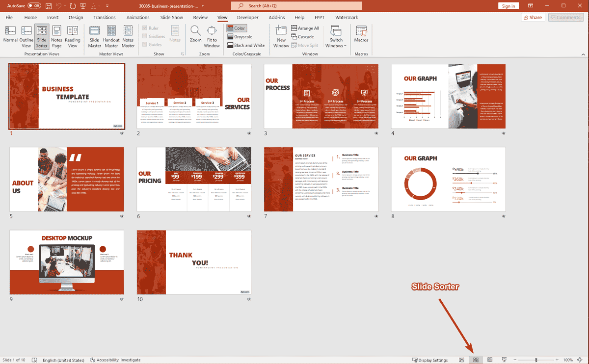Open Handout Master view
589x364 pixels.
[x=111, y=35]
